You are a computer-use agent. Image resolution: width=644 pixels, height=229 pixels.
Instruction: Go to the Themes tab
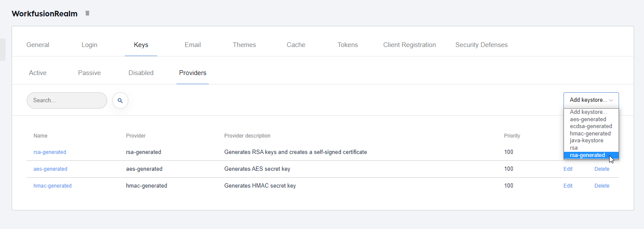pos(245,45)
